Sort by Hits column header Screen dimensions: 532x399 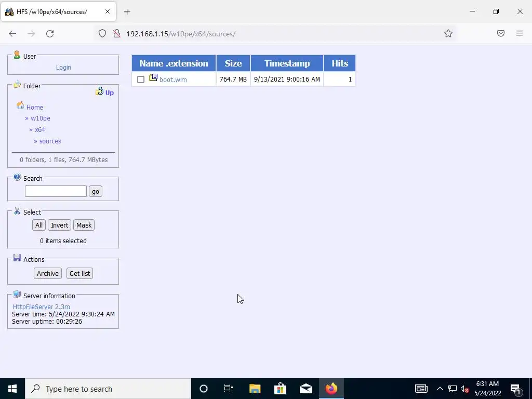click(340, 63)
